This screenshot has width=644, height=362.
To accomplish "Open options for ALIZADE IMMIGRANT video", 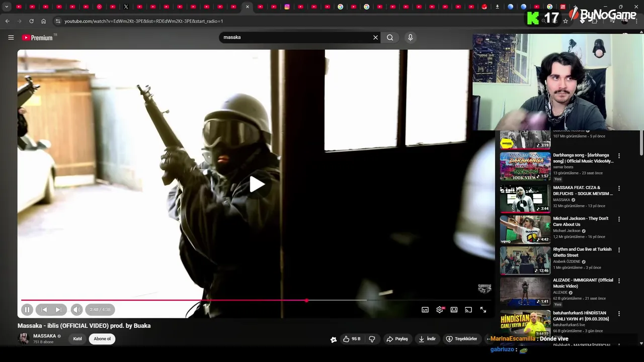I will tap(619, 281).
